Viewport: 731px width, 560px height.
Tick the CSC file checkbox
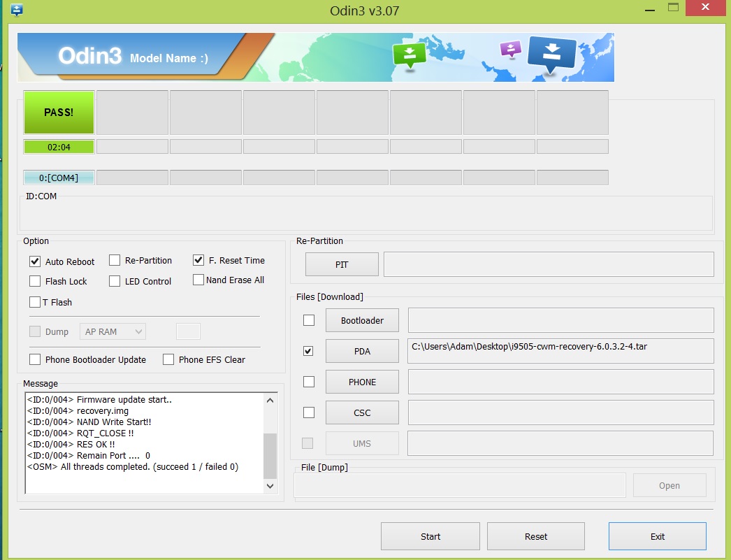(309, 412)
